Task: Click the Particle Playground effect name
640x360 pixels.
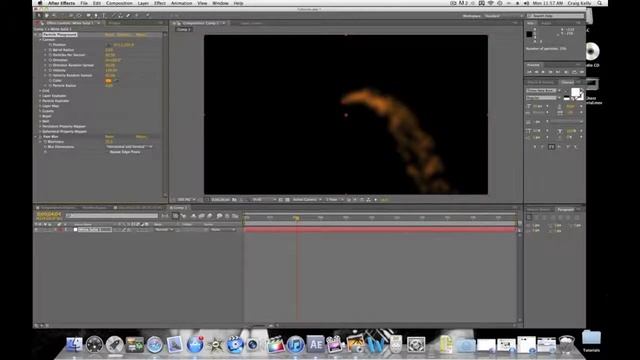Action: tap(60, 35)
